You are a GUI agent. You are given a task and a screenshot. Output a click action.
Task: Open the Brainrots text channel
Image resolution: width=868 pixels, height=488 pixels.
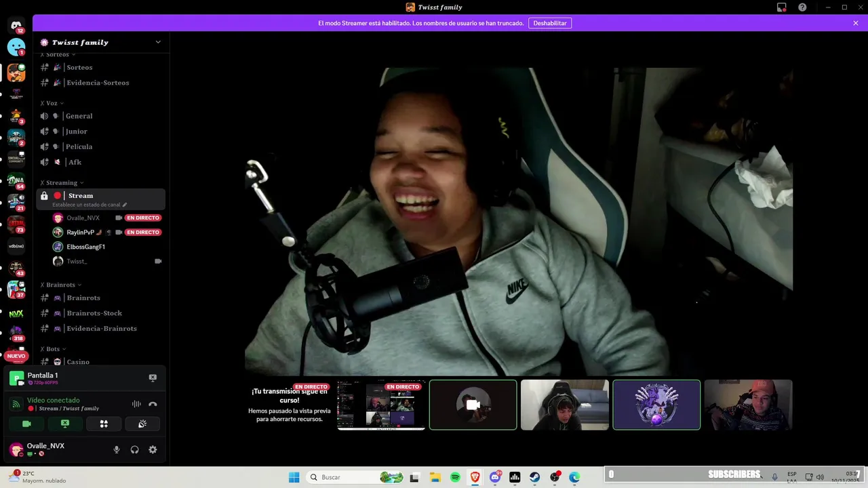point(100,298)
